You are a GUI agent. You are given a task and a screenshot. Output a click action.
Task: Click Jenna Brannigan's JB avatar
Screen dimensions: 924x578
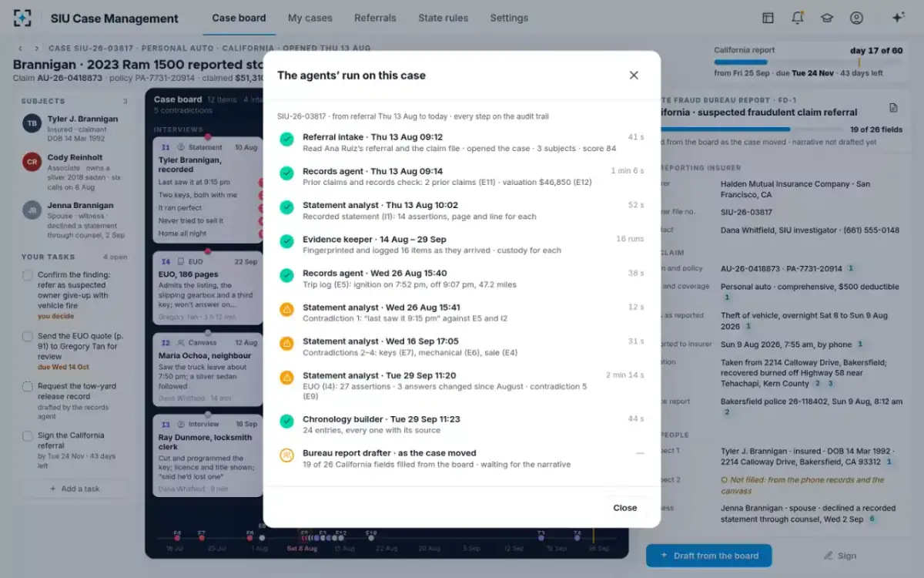pos(32,210)
